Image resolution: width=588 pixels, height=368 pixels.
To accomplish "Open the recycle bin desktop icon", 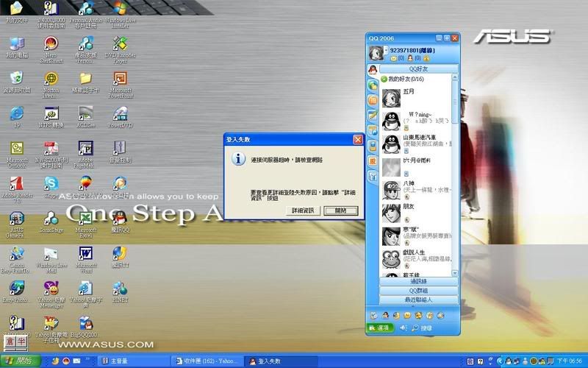I will tap(16, 82).
